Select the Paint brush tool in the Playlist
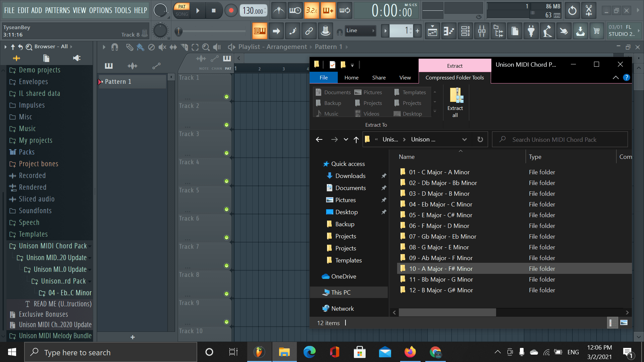Viewport: 644px width, 362px height. coord(140,47)
